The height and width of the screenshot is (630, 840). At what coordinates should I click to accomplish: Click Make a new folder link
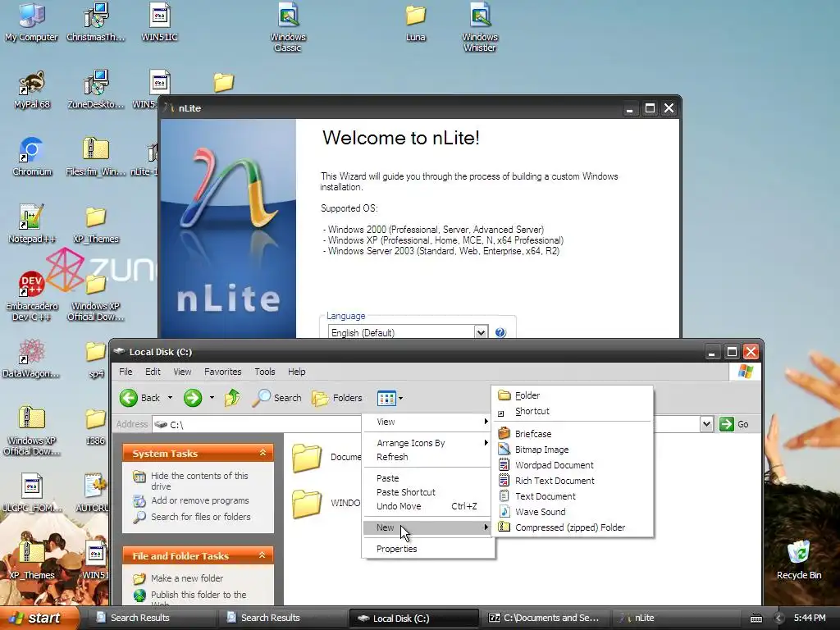(x=187, y=578)
